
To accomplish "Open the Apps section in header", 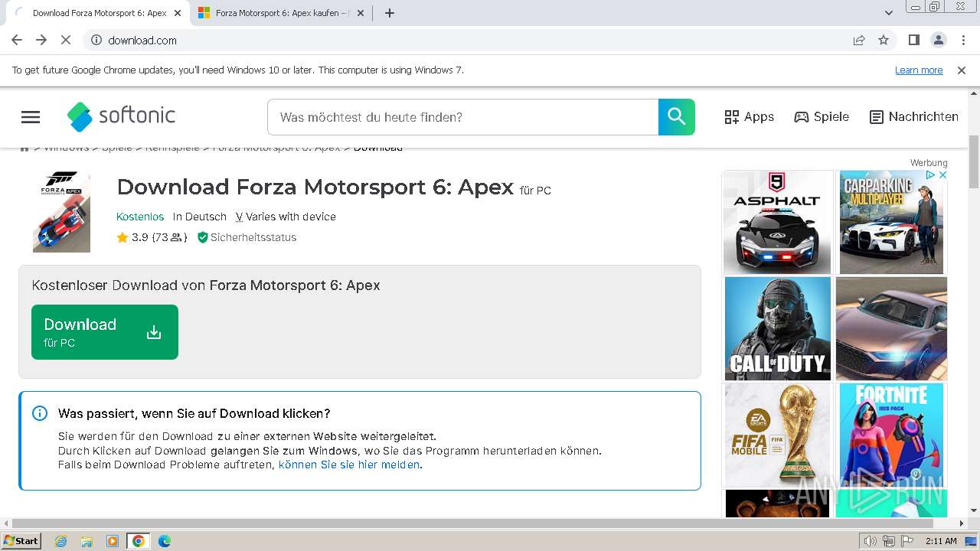I will [x=750, y=117].
